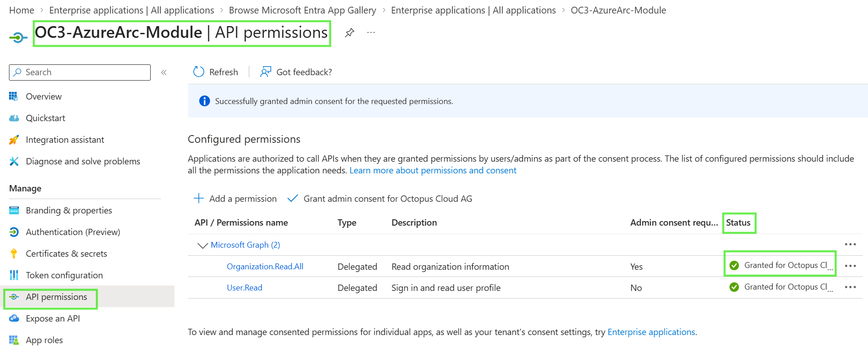Click the green granted checkmark for User.Read
Screen dimensions: 868x349
(x=734, y=287)
